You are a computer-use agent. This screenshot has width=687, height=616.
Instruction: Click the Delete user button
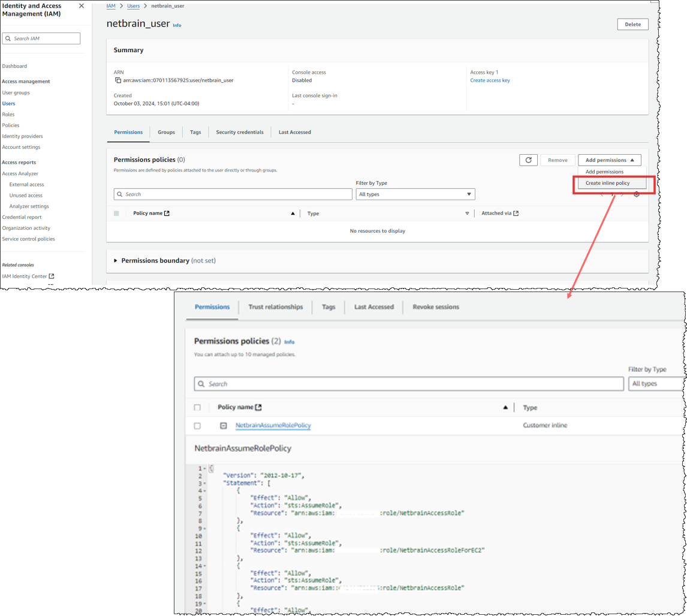(632, 25)
